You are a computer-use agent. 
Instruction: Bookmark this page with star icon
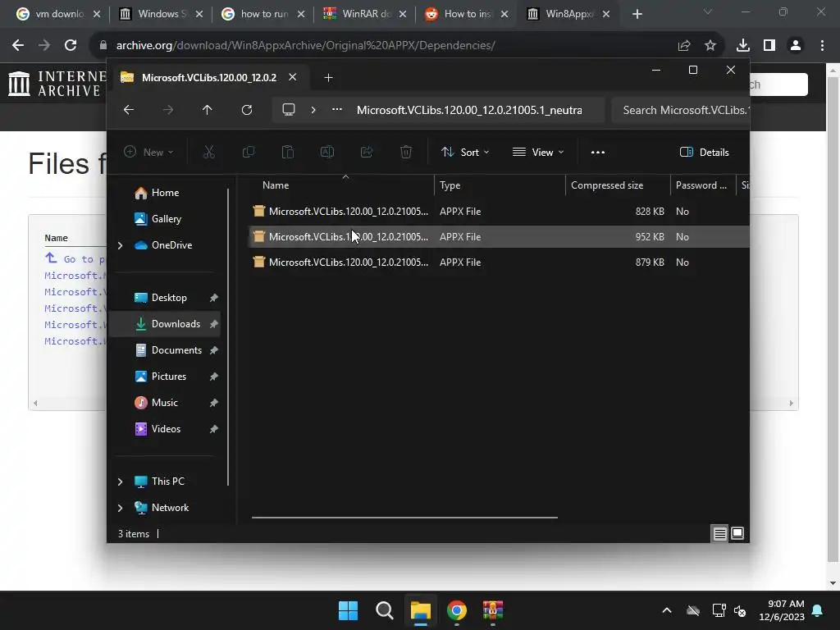[x=710, y=46]
